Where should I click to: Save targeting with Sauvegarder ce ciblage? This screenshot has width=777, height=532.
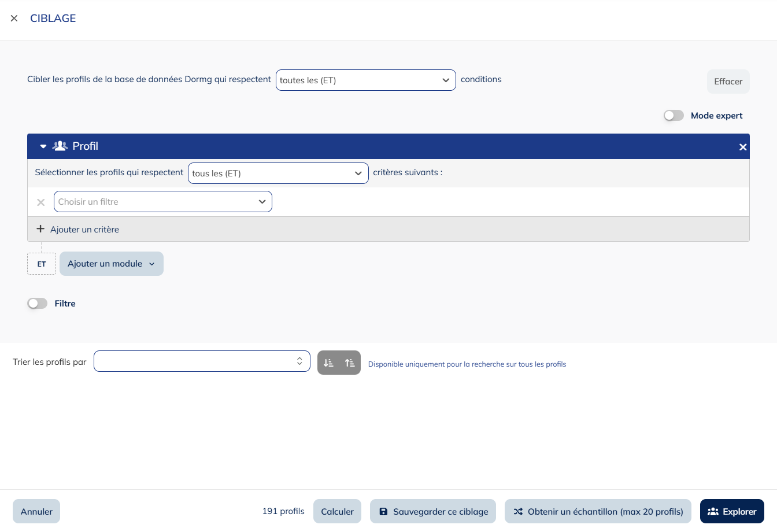[x=433, y=512]
